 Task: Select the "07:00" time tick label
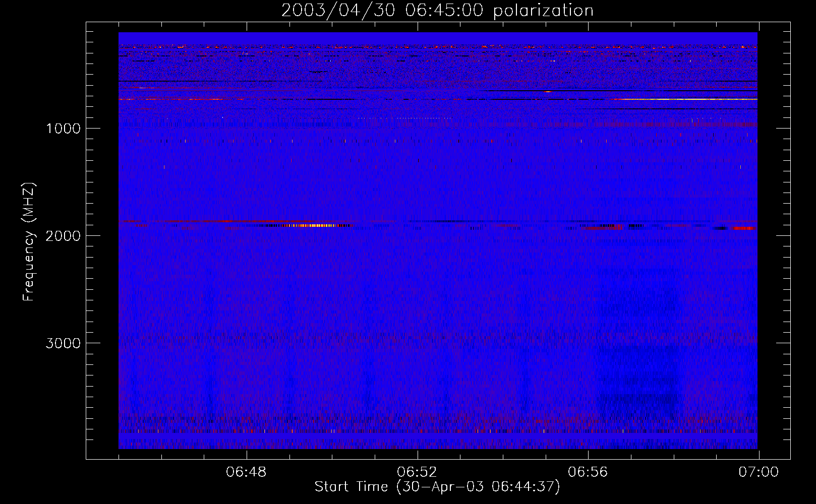pyautogui.click(x=759, y=472)
